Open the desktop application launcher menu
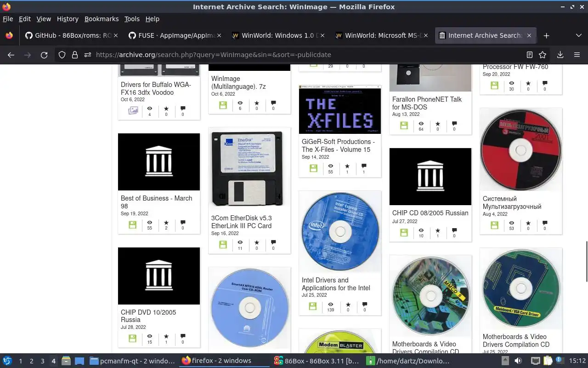The image size is (588, 368). click(x=7, y=361)
